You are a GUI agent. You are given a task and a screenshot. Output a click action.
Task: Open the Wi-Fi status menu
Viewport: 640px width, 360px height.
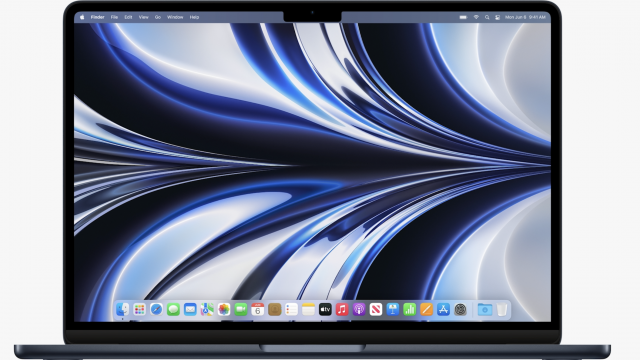476,17
